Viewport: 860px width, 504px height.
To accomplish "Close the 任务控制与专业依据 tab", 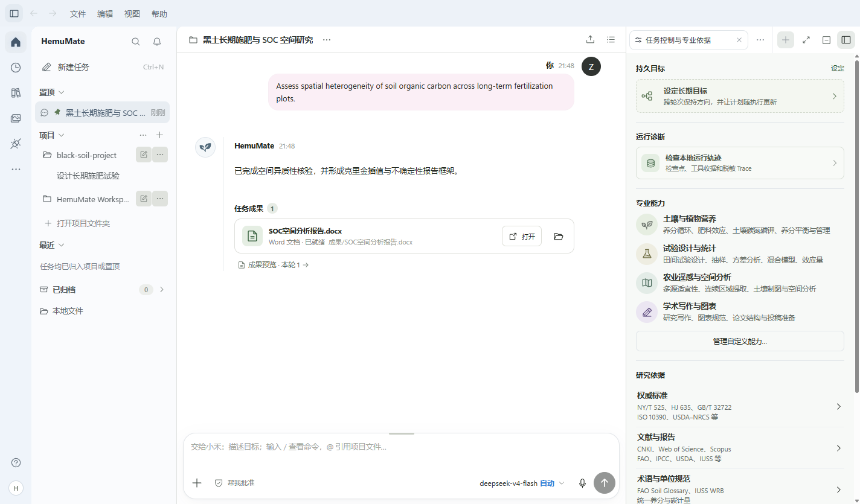I will click(x=739, y=40).
